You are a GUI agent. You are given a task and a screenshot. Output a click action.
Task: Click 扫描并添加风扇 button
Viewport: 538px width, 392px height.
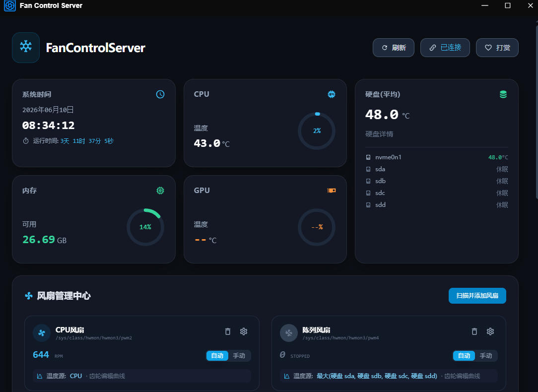tap(477, 296)
